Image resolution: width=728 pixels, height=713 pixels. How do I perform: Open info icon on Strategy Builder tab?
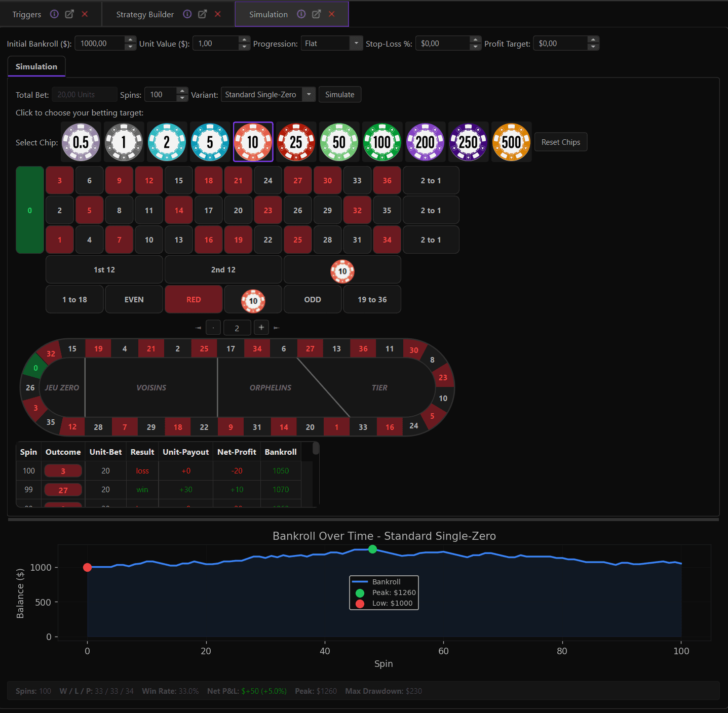coord(187,14)
